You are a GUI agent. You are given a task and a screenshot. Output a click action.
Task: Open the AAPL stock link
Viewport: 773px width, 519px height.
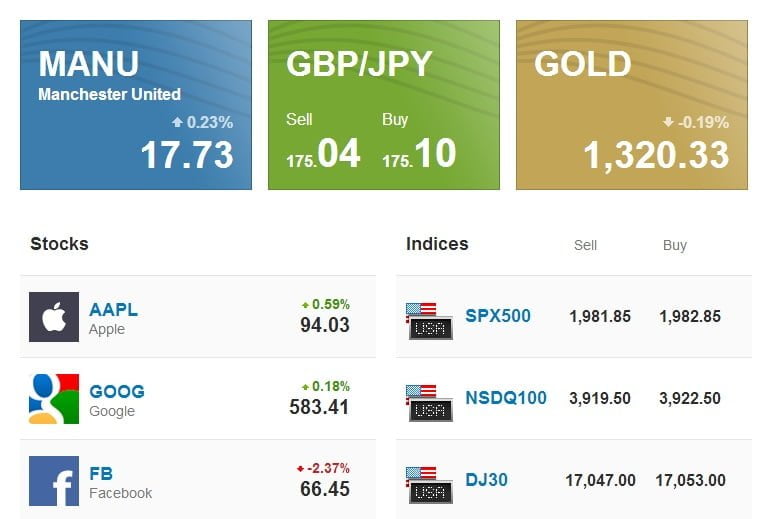click(x=113, y=309)
